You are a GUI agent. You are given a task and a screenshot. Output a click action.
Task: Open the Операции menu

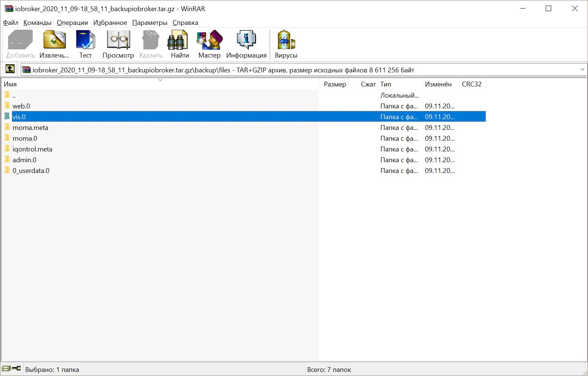pyautogui.click(x=72, y=23)
